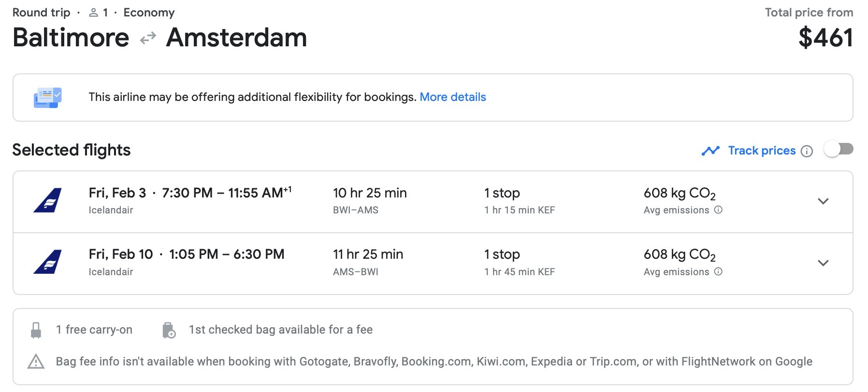Click the price trend graph icon
Image resolution: width=868 pixels, height=392 pixels.
(x=710, y=151)
